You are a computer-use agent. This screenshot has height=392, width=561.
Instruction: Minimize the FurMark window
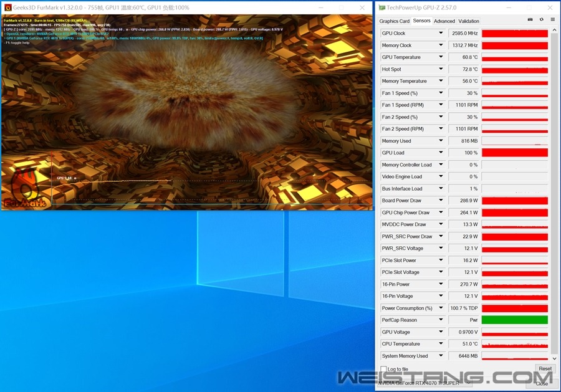pos(321,7)
